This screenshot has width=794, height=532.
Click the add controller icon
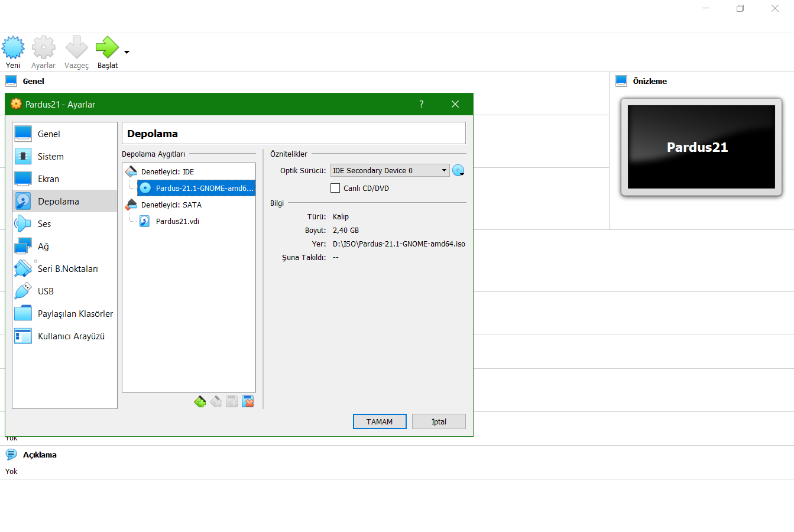pos(200,402)
